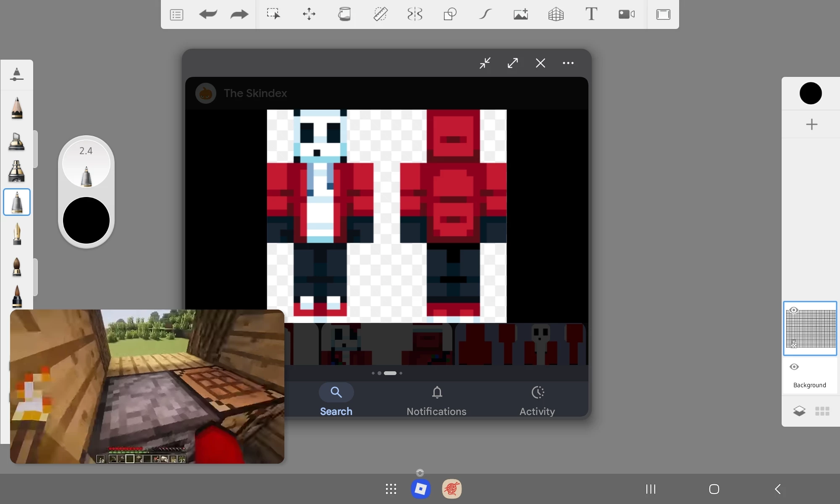Show recent apps with the three lines button
Screen dimensions: 840x504
[x=651, y=489]
